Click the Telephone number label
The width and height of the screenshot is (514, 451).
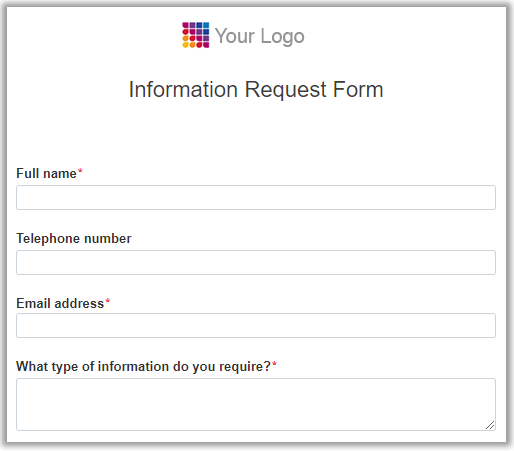click(74, 239)
